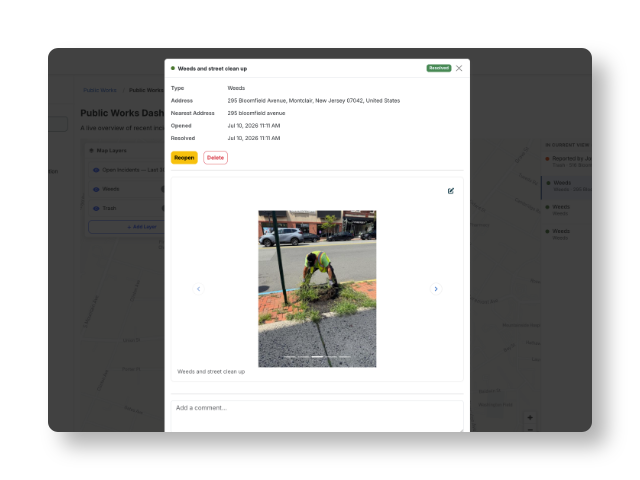Open the Public Works breadcrumb link
The image size is (640, 480).
click(x=100, y=90)
